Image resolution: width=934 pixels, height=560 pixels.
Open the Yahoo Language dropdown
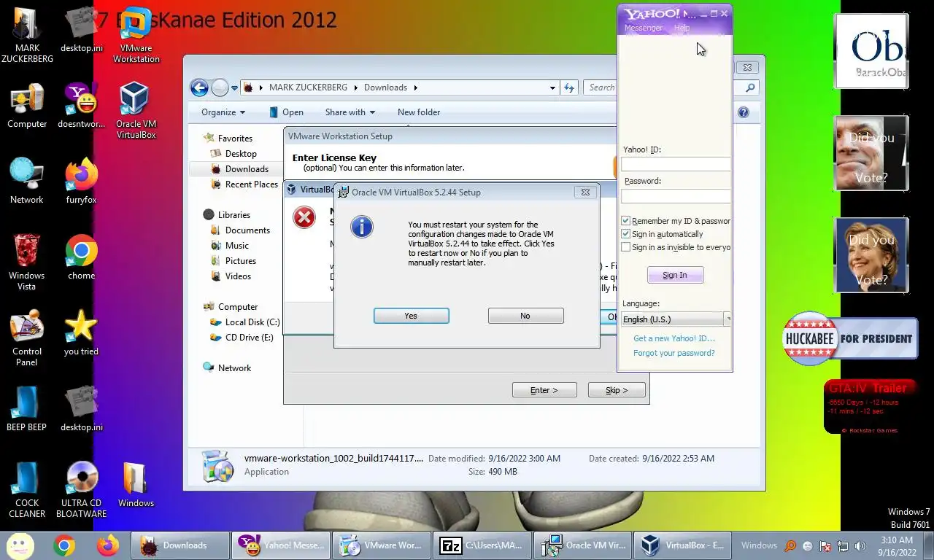pos(675,319)
